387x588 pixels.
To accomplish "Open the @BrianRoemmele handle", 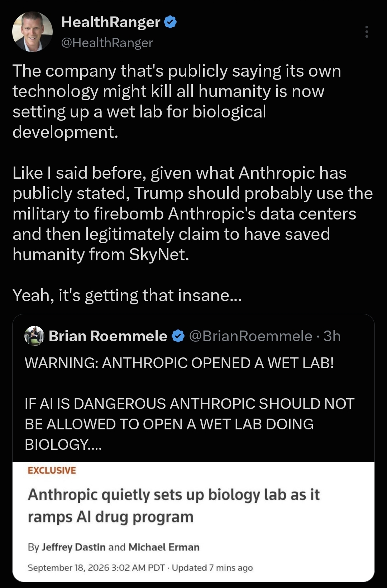I will pyautogui.click(x=250, y=336).
